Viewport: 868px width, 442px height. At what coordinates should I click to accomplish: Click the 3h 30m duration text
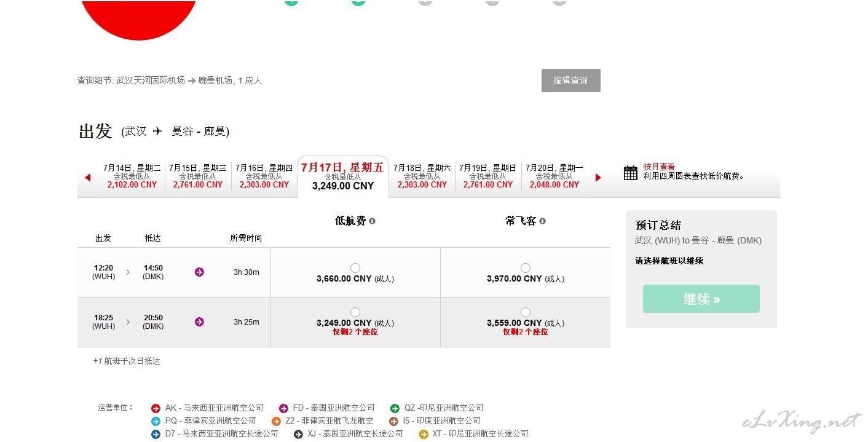pos(247,272)
